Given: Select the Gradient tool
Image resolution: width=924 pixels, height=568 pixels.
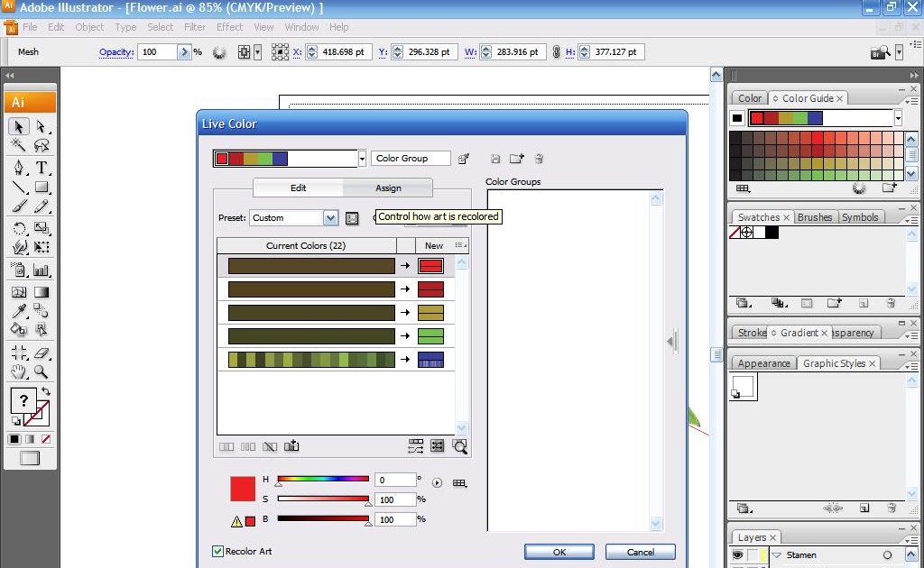Looking at the screenshot, I should pos(41,292).
